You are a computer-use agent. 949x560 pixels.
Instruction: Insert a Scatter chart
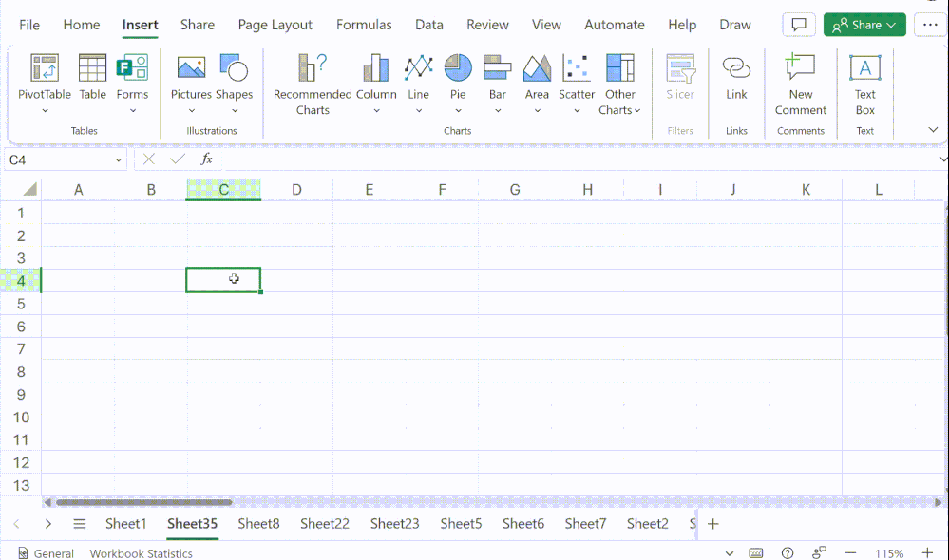click(577, 78)
